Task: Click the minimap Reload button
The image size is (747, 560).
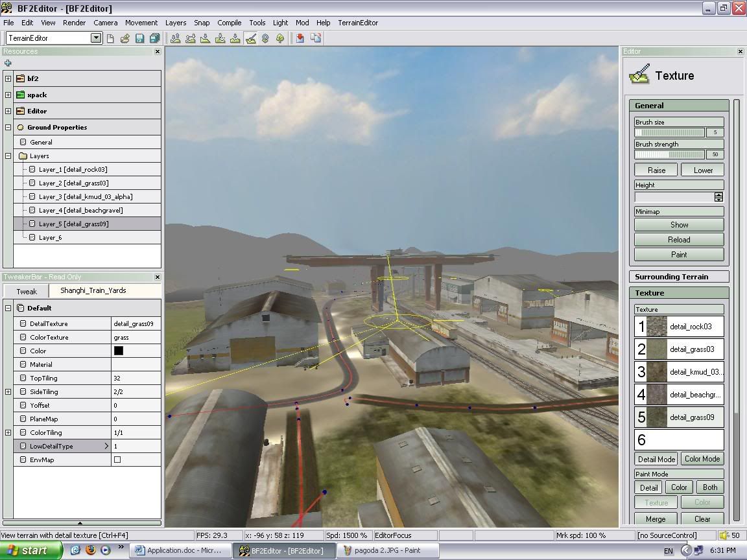Action: 679,240
